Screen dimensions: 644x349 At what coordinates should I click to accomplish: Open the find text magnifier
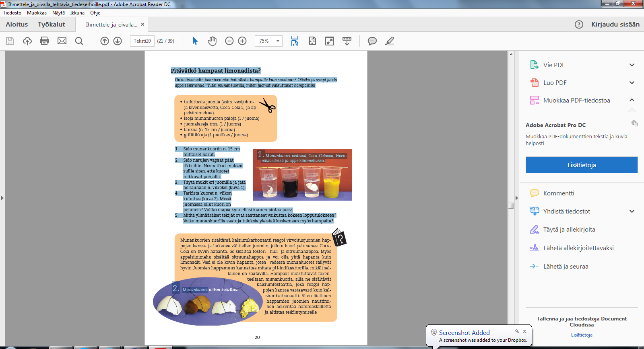pyautogui.click(x=79, y=41)
